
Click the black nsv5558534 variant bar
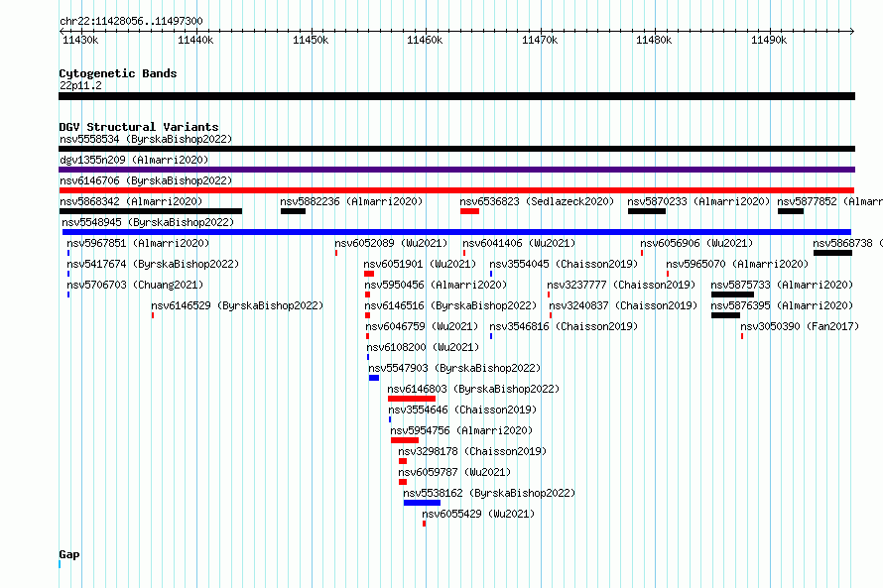(456, 149)
